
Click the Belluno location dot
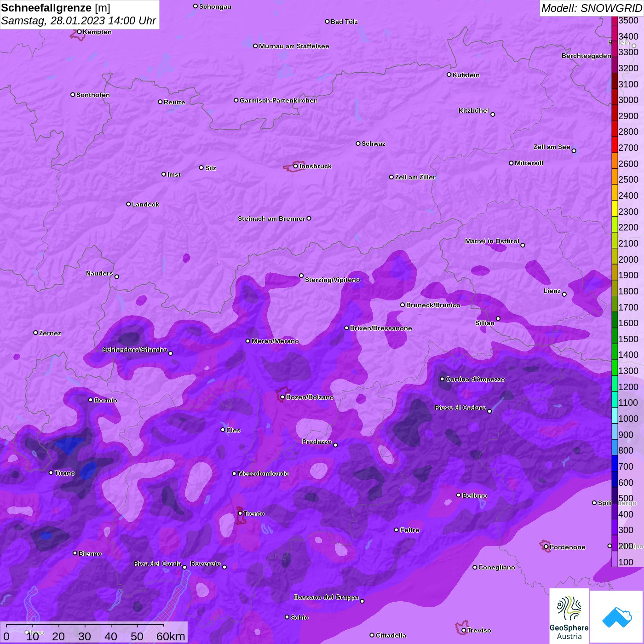[x=459, y=495]
